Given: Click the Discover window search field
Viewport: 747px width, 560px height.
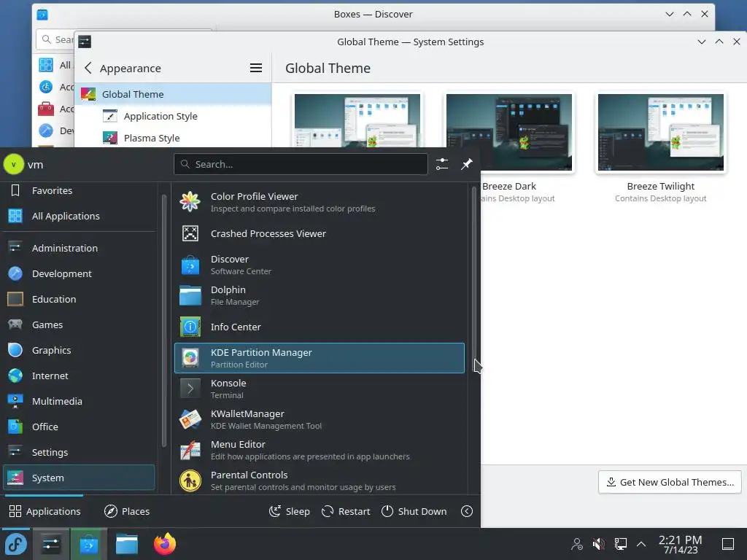Looking at the screenshot, I should pos(55,39).
